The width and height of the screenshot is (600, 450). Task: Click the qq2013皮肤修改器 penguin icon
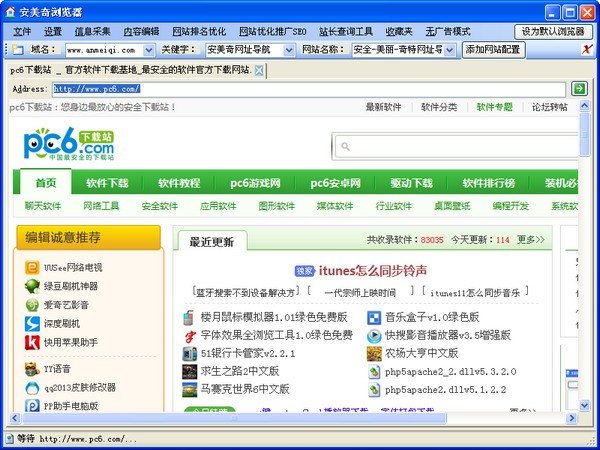point(32,388)
